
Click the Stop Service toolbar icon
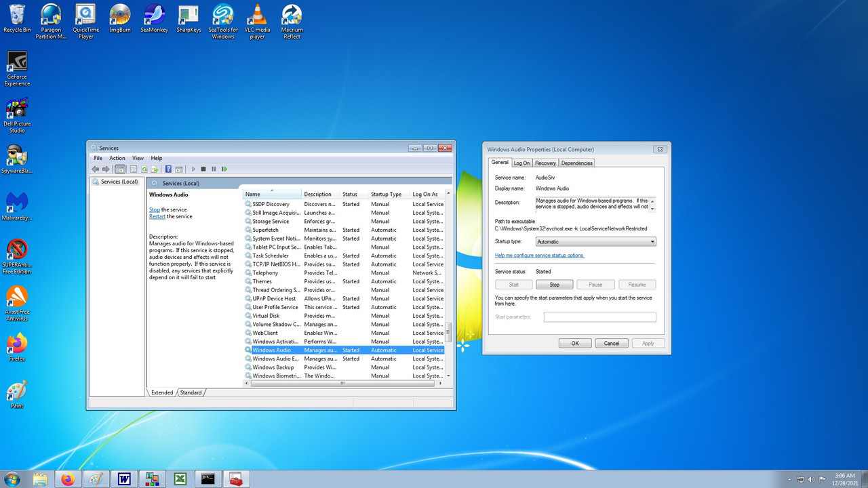pos(203,169)
